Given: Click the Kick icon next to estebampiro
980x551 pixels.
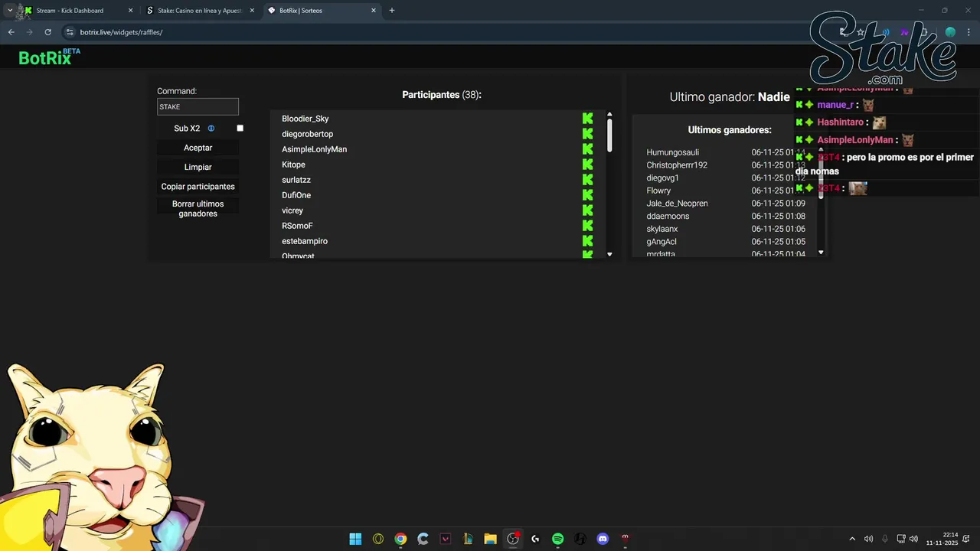Looking at the screenshot, I should (587, 241).
